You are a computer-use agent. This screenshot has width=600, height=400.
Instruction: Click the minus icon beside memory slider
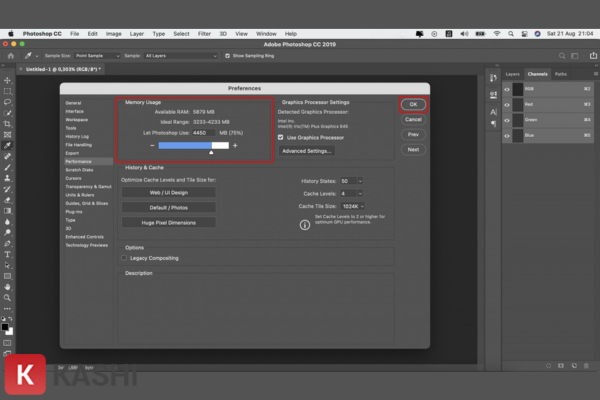[153, 146]
